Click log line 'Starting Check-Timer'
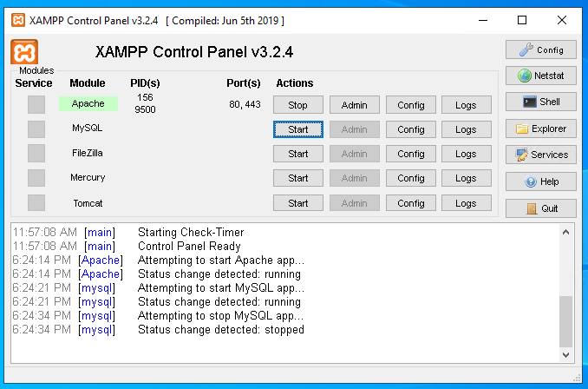Viewport: 588px width, 389px height. coord(191,232)
